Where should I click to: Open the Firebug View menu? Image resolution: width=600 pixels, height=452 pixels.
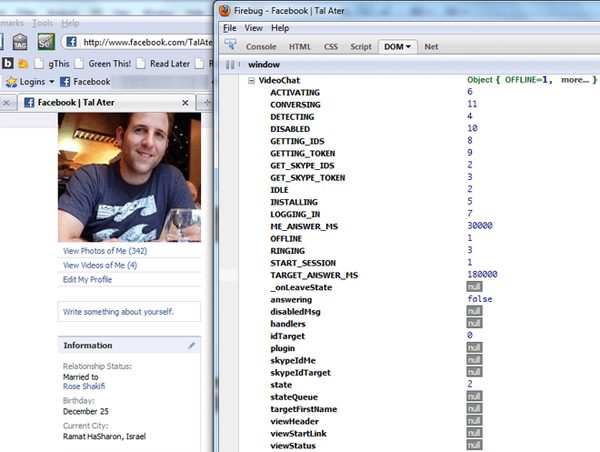point(254,28)
